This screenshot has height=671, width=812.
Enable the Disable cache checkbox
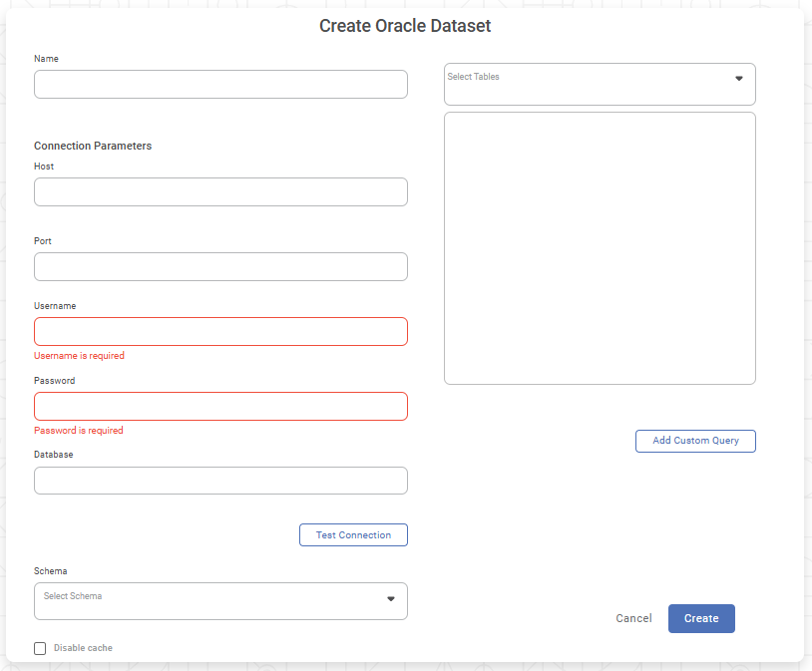tap(40, 649)
